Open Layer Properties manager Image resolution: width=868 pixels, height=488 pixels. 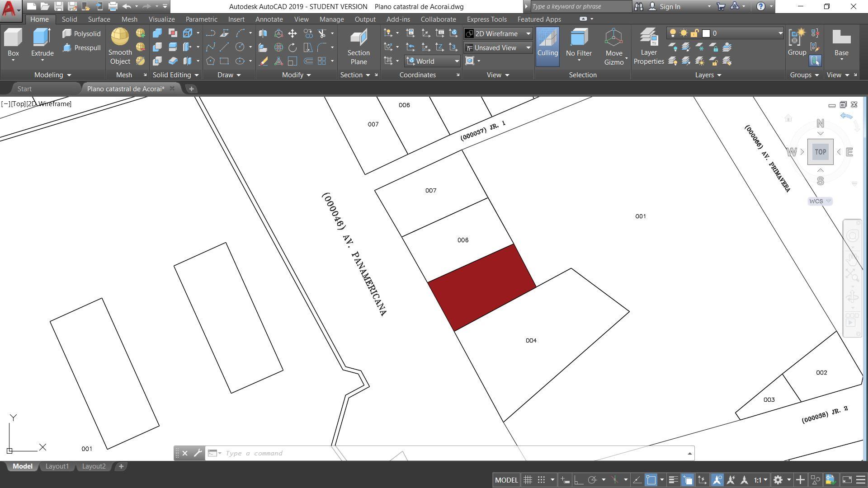tap(649, 47)
